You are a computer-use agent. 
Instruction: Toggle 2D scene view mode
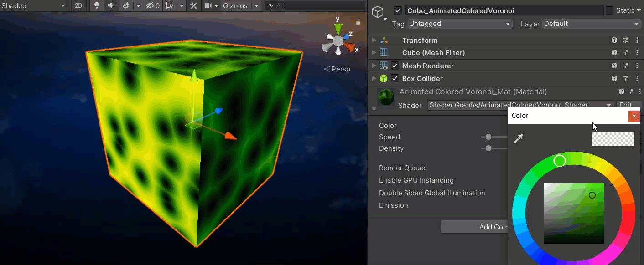tap(78, 5)
